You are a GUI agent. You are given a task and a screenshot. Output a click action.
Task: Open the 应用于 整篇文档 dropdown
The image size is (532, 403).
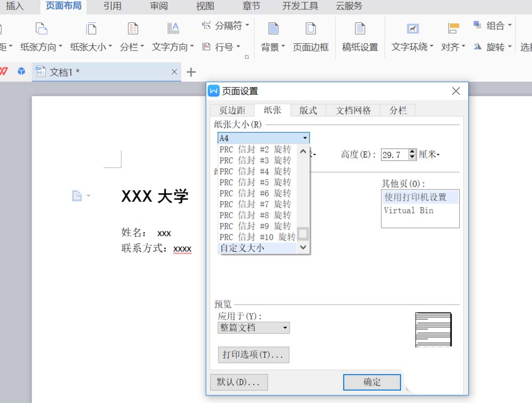[x=253, y=327]
